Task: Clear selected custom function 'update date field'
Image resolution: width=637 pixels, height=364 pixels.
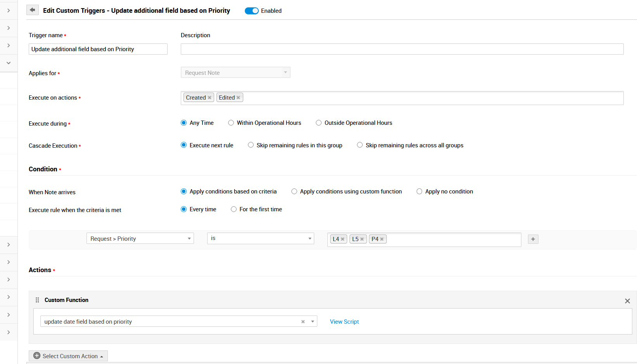Action: [x=303, y=322]
